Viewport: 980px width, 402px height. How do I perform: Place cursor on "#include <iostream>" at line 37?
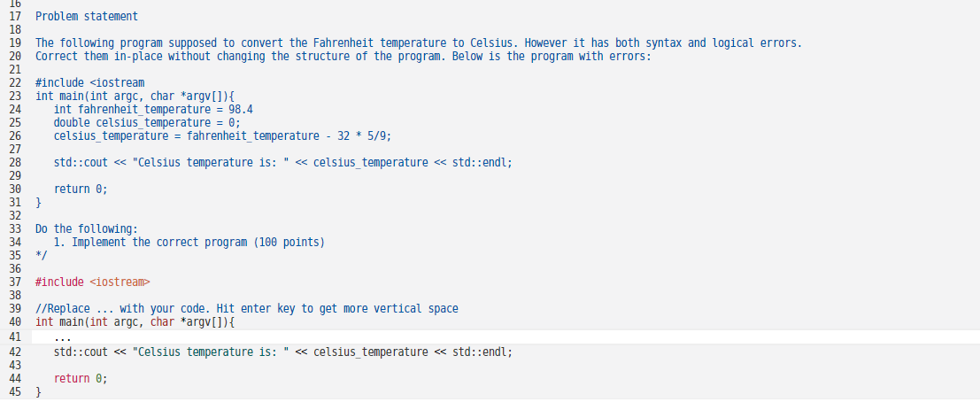click(x=93, y=282)
